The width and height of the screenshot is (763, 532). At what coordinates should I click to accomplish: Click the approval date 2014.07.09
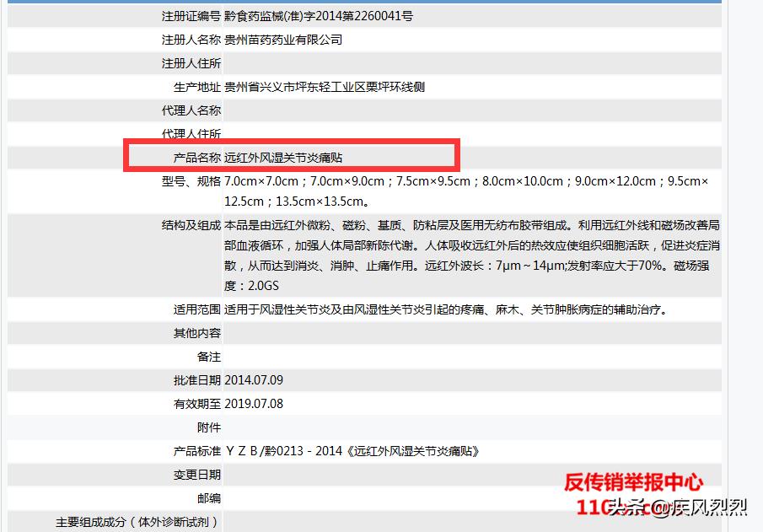(x=254, y=380)
